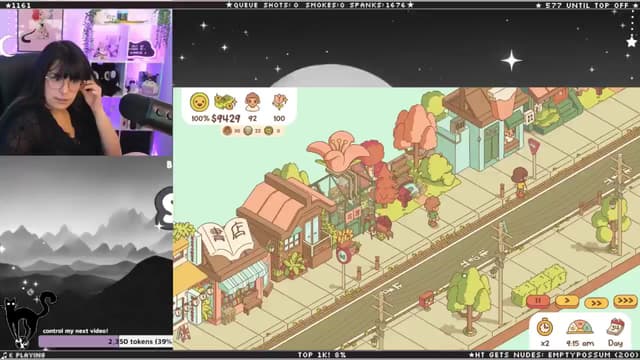Click the round green bus stop sign
The height and width of the screenshot is (360, 640).
(x=344, y=256)
